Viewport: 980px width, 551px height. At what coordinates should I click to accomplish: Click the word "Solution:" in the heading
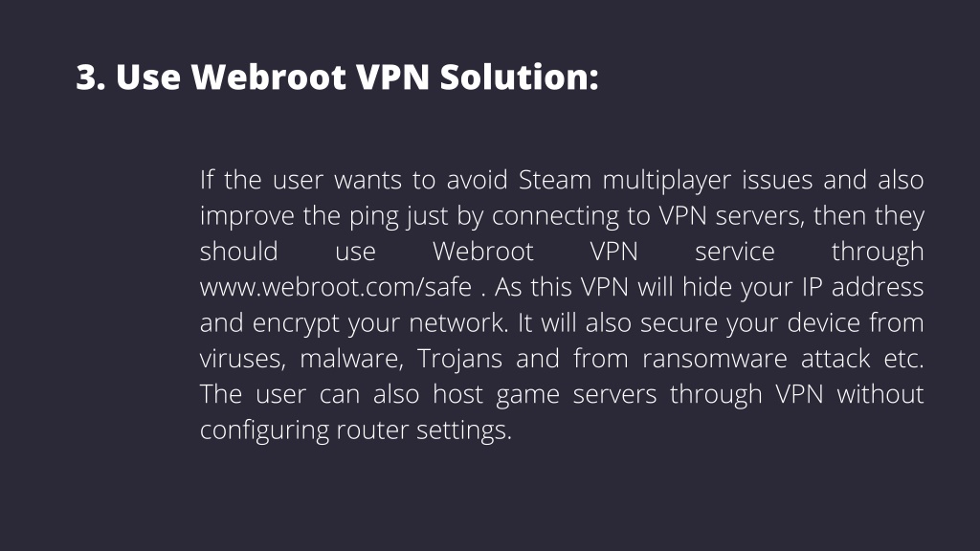(519, 77)
